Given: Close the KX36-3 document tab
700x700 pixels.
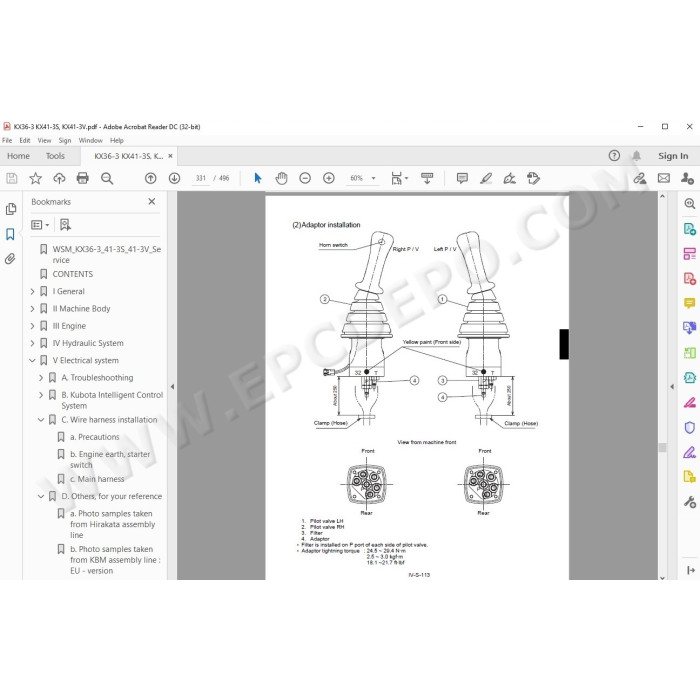Looking at the screenshot, I should pos(170,156).
